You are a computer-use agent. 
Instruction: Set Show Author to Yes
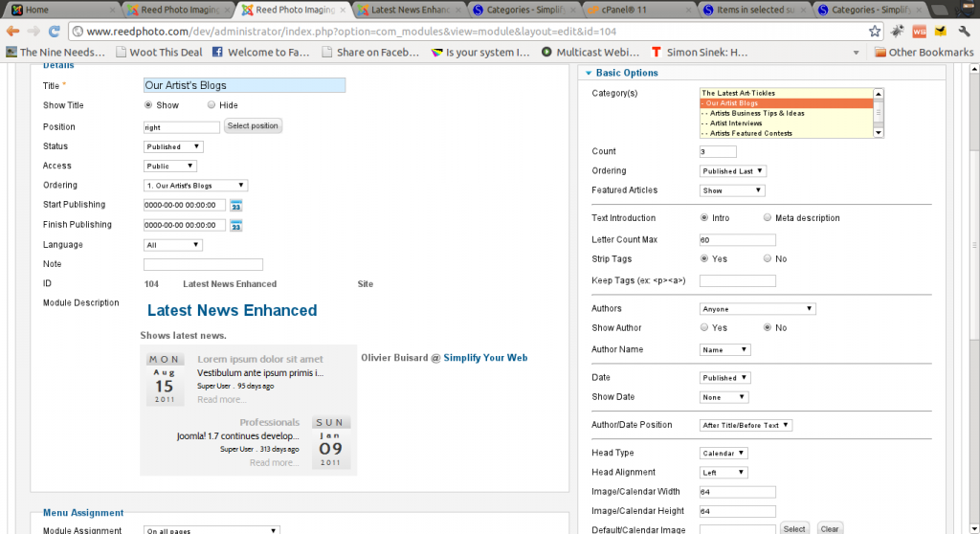tap(705, 327)
